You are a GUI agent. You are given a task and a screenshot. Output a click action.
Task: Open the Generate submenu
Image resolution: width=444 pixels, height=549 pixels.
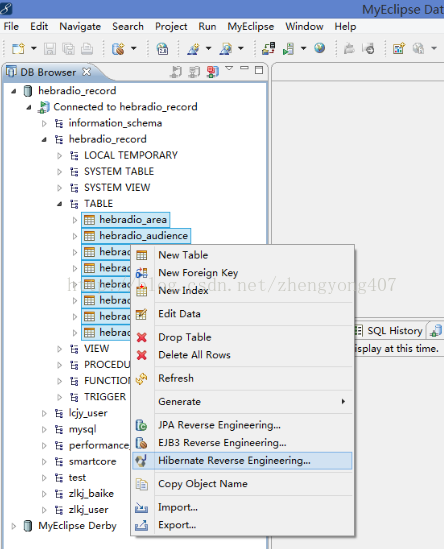click(242, 402)
